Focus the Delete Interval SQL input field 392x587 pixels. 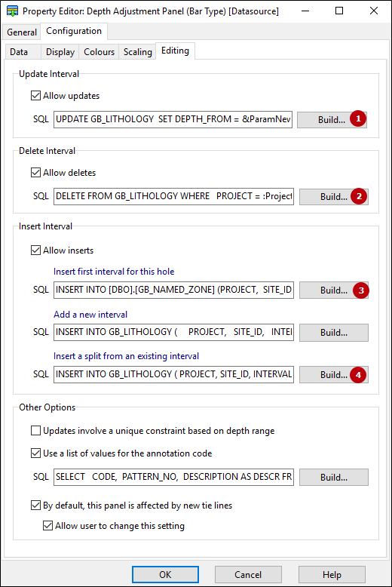173,196
